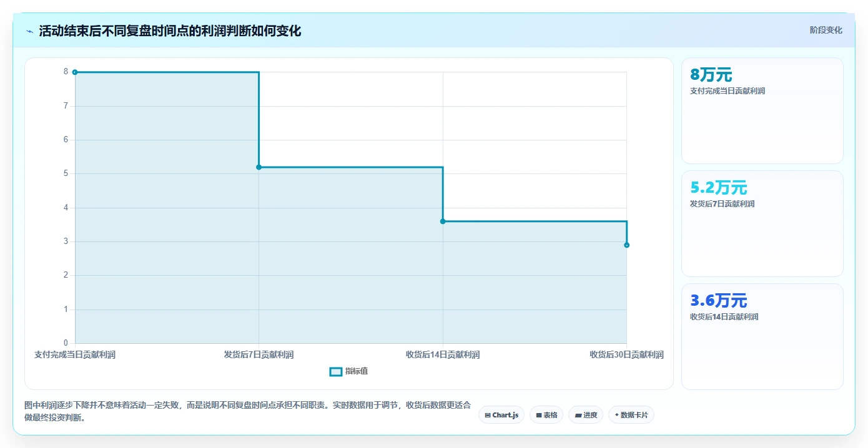
Task: Click the title icon beside the chart heading
Action: 29,31
